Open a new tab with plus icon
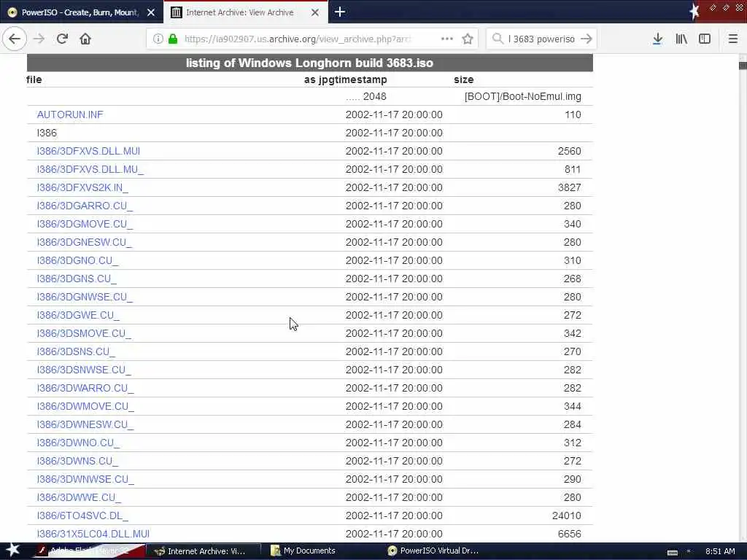Image resolution: width=747 pixels, height=560 pixels. pyautogui.click(x=340, y=12)
